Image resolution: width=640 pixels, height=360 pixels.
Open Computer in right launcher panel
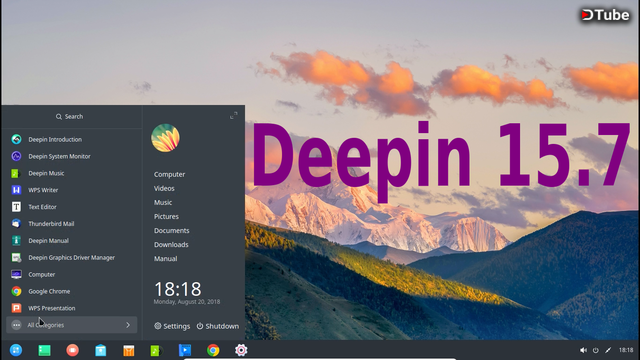tap(169, 174)
